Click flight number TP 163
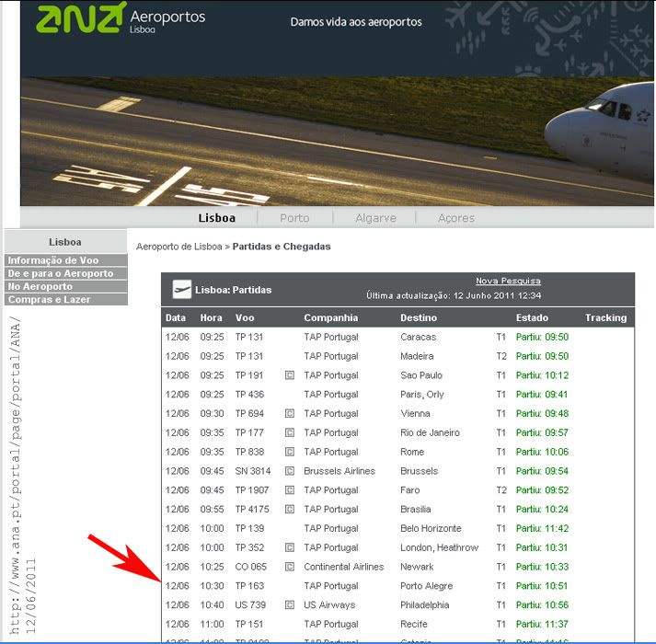656x644 pixels. pos(249,586)
